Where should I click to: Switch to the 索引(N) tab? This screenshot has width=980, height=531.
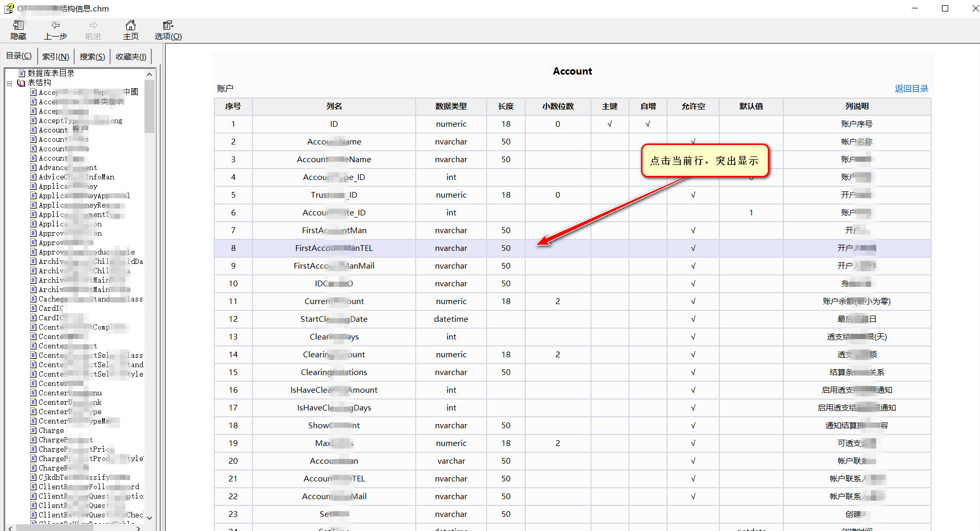pos(55,56)
